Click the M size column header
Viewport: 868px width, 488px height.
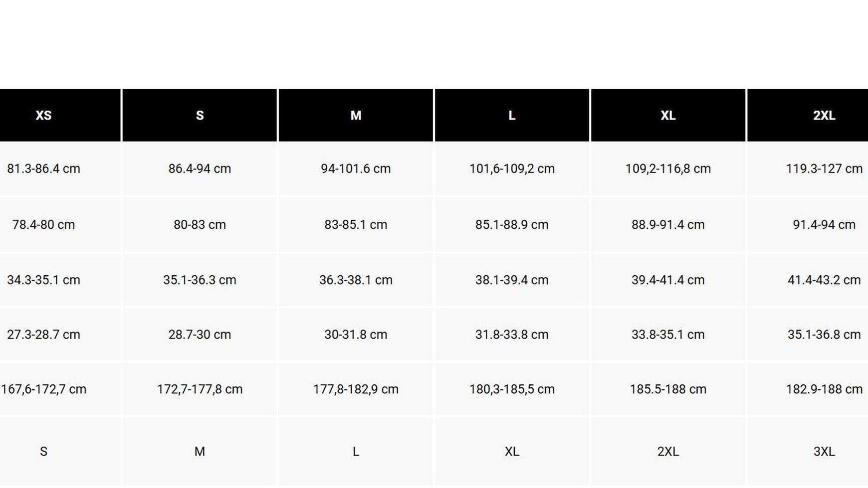click(356, 116)
